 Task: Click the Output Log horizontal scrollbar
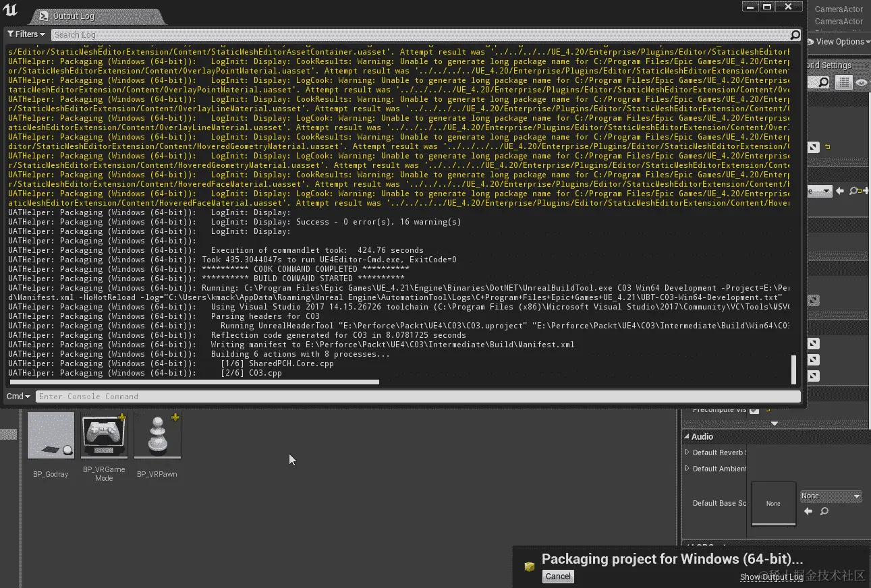[x=194, y=382]
